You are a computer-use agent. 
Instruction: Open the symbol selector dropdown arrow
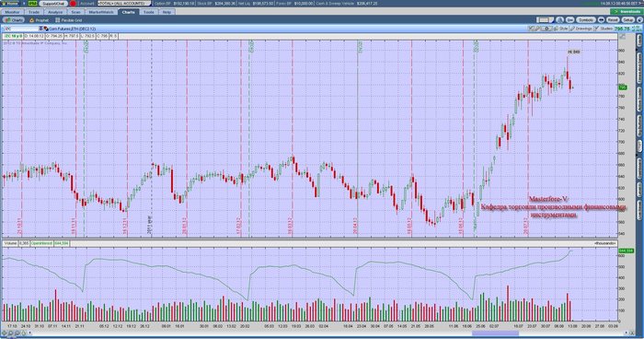pos(40,29)
